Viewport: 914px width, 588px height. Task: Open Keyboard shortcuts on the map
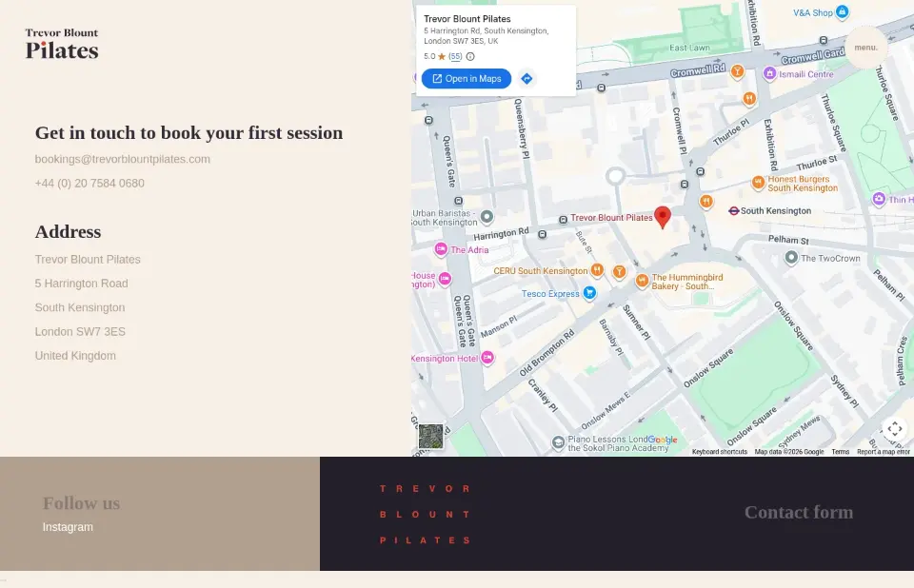point(720,452)
